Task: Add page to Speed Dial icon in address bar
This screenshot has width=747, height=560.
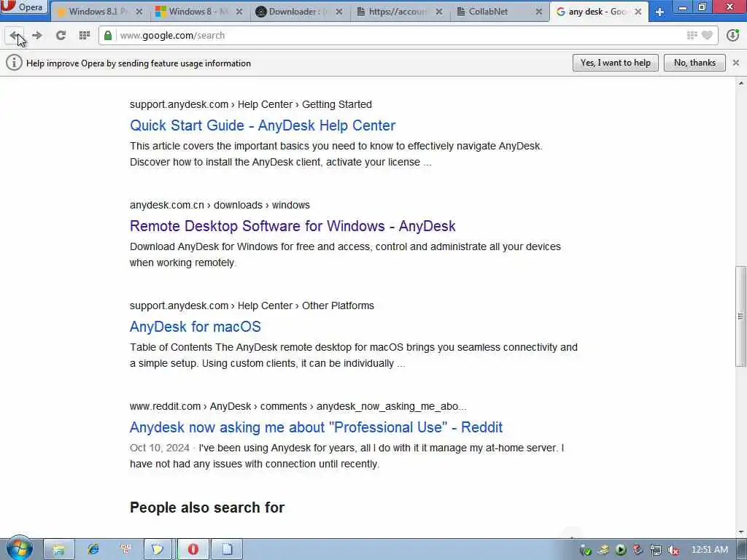Action: (692, 35)
